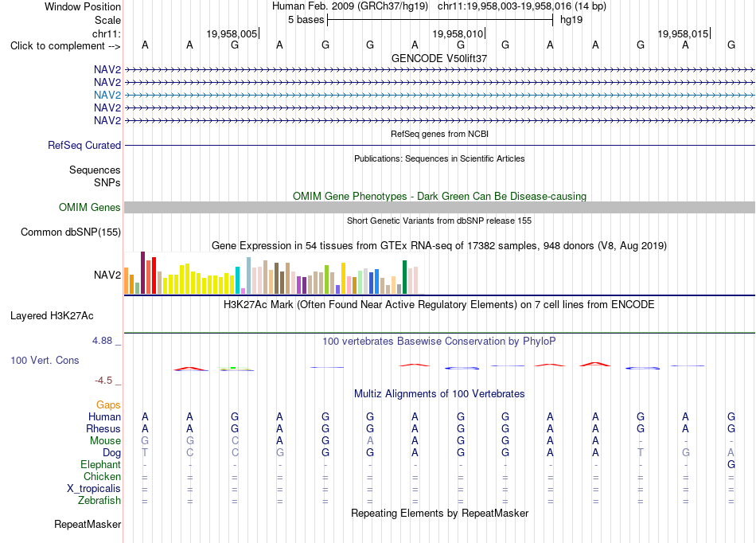Select the light-blue NAV2 transcript label
This screenshot has height=543, width=756.
107,95
